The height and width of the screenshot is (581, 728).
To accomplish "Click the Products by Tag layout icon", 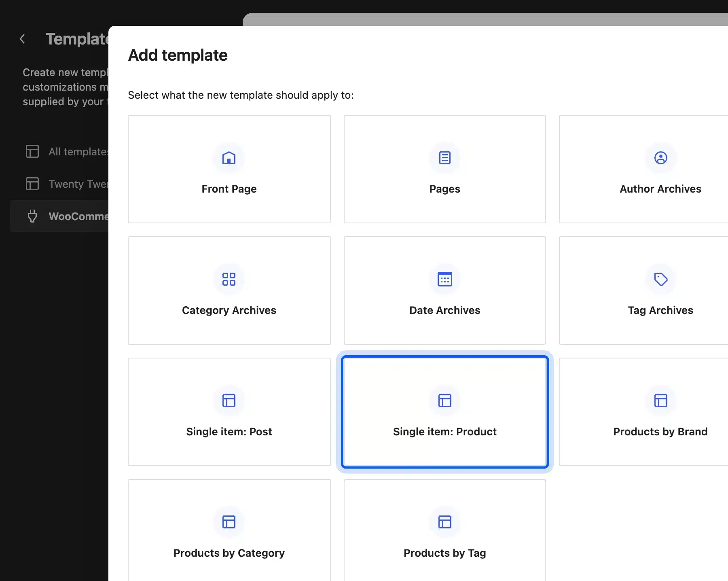I will pos(445,522).
